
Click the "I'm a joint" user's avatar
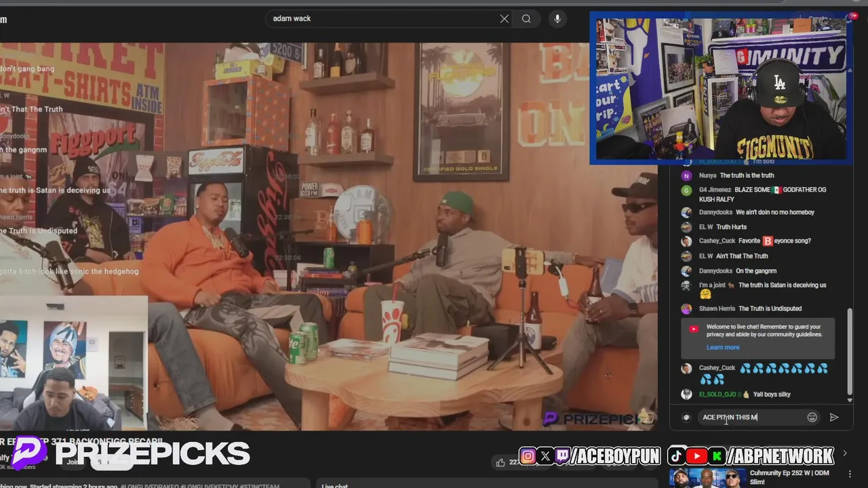(x=686, y=286)
